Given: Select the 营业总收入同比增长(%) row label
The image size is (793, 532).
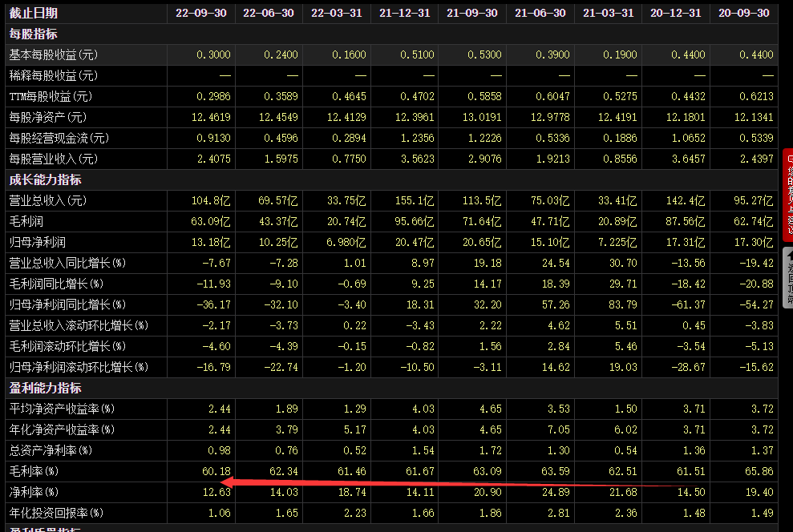Looking at the screenshot, I should click(x=67, y=264).
